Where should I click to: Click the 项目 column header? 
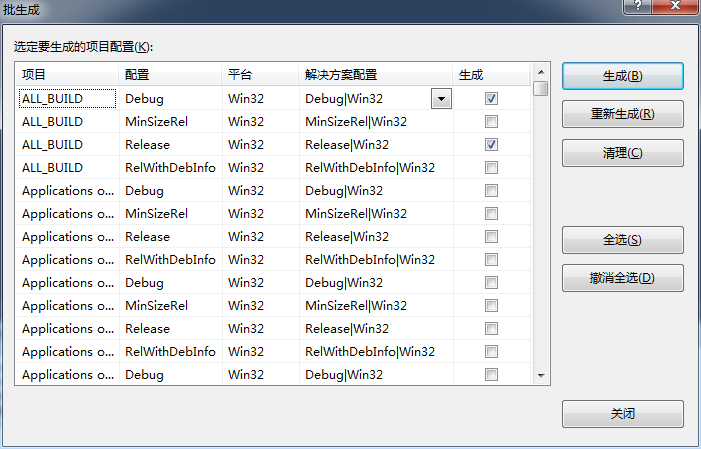tap(68, 74)
